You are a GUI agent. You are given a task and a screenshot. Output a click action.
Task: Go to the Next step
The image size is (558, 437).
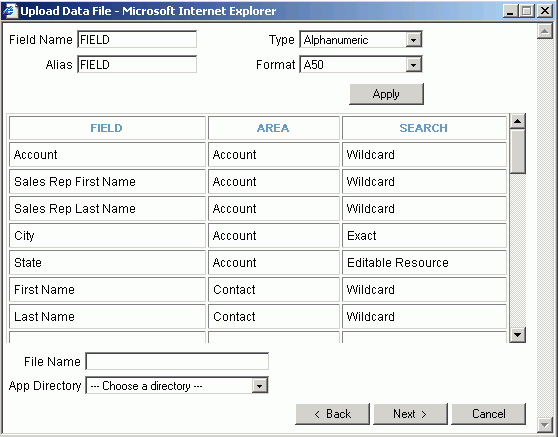(x=410, y=414)
